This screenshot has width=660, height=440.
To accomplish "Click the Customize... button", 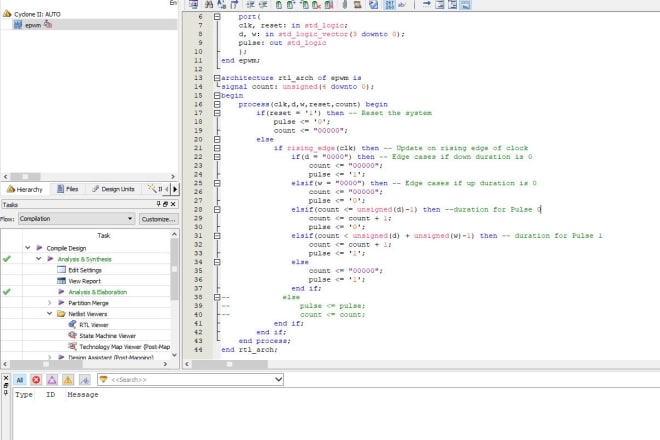I will [158, 219].
